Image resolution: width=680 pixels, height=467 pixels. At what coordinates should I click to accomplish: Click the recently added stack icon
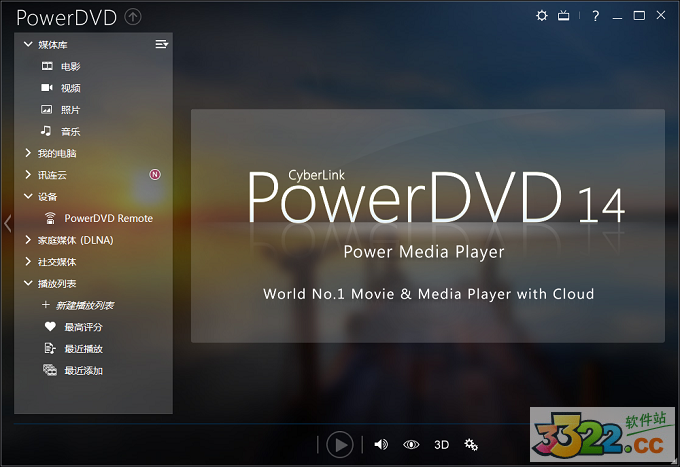tap(50, 370)
